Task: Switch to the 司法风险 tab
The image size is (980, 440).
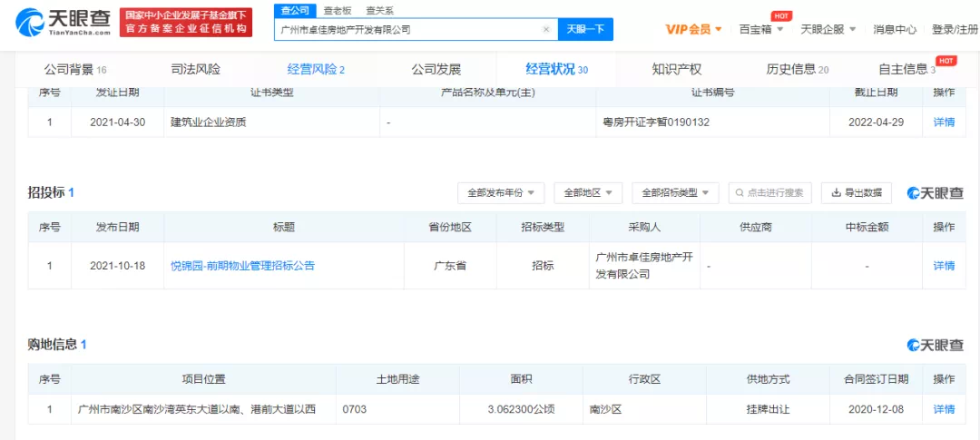Action: (195, 69)
